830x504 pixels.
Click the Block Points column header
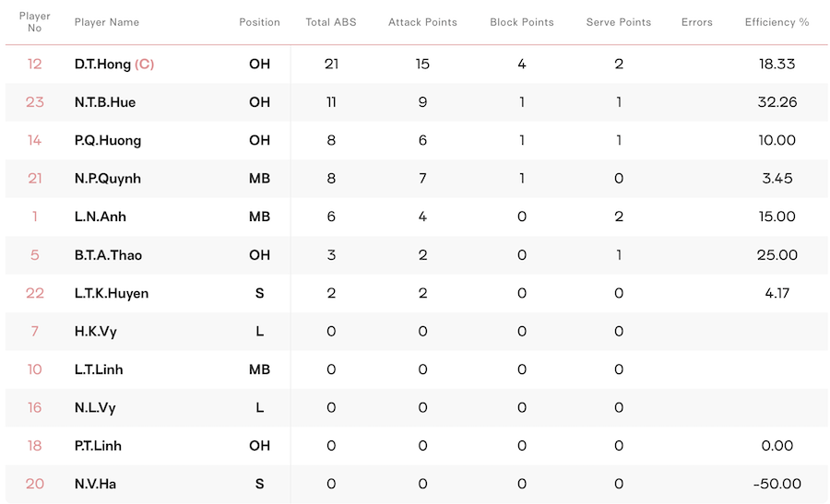pos(521,22)
